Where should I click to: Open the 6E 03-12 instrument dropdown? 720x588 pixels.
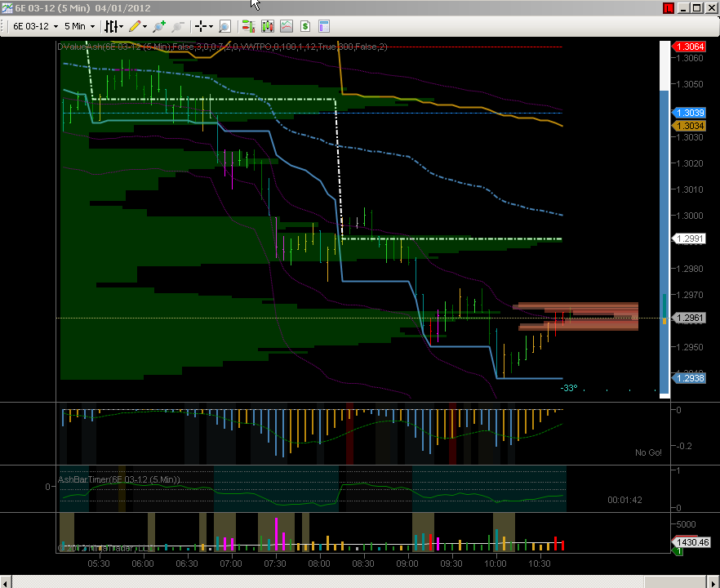click(35, 26)
